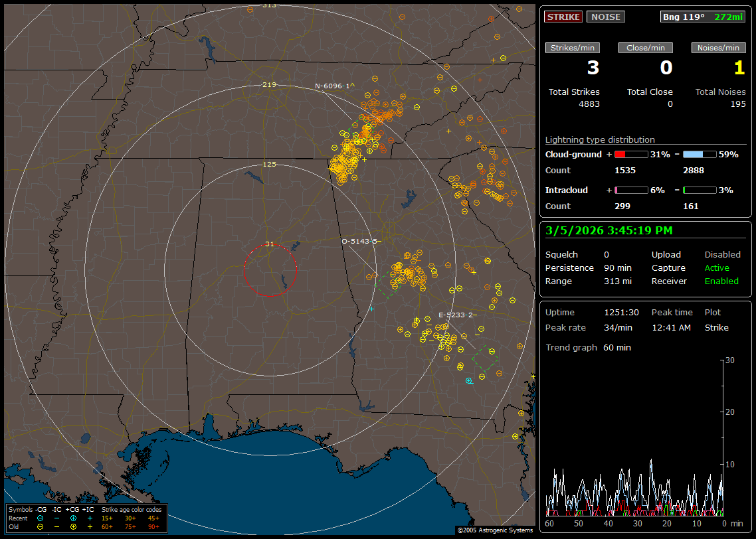Select storm label O-5143-5 on the map
This screenshot has height=539, width=756.
point(361,241)
